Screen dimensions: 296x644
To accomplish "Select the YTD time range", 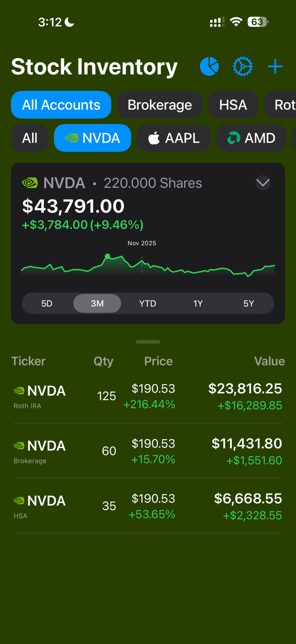I will 148,303.
